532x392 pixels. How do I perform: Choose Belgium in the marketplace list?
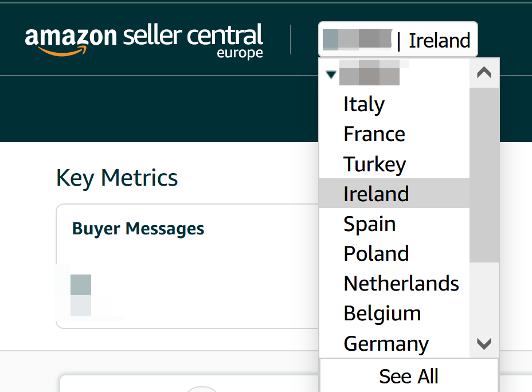tap(382, 313)
